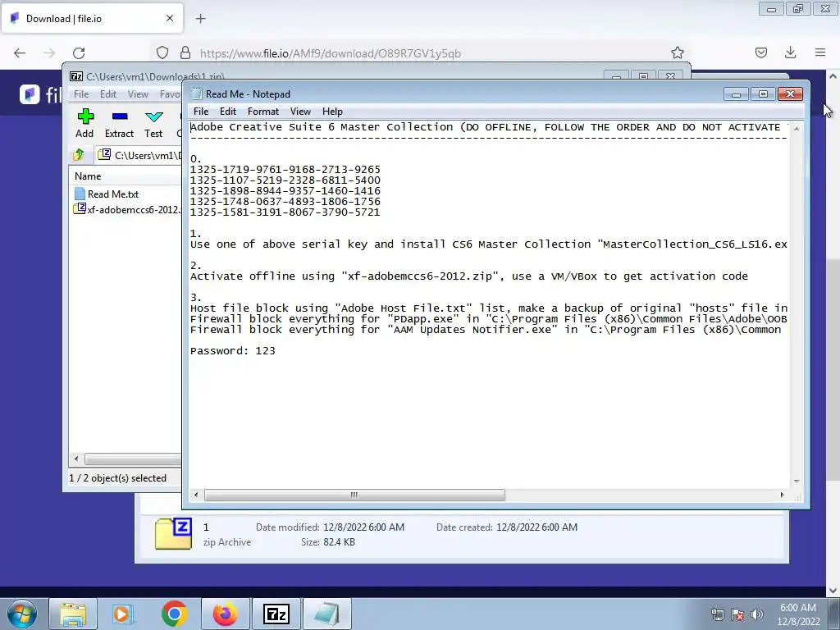
Task: Click the Windows Start button
Action: pos(22,614)
